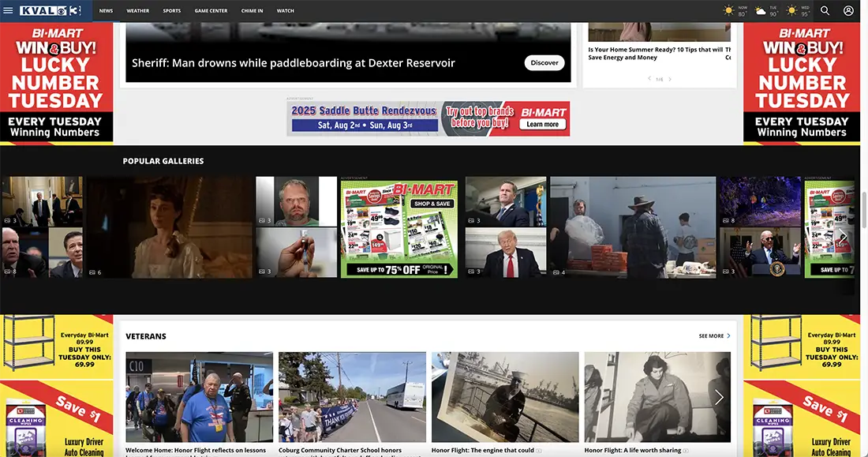Open the Trump in red tie gallery

tap(505, 253)
